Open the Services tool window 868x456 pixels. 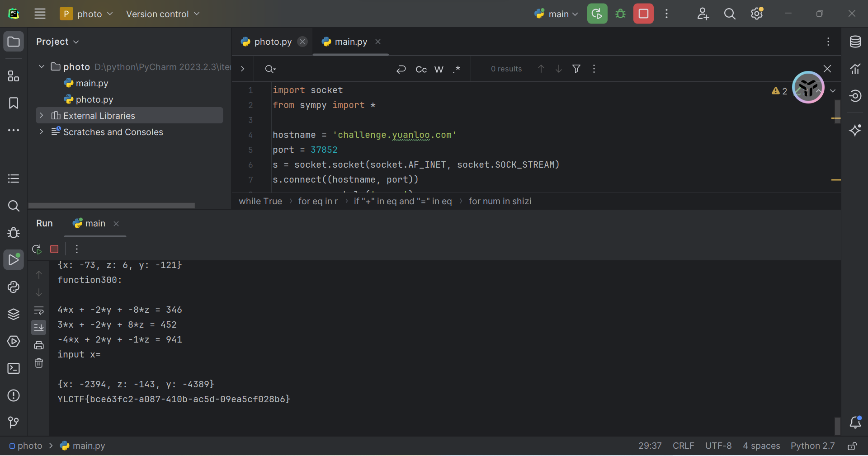click(x=14, y=341)
